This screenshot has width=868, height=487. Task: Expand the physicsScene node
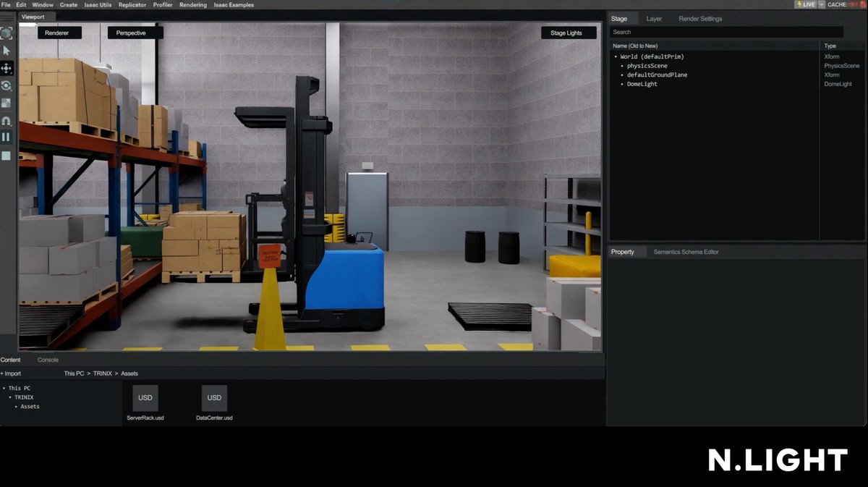(622, 66)
